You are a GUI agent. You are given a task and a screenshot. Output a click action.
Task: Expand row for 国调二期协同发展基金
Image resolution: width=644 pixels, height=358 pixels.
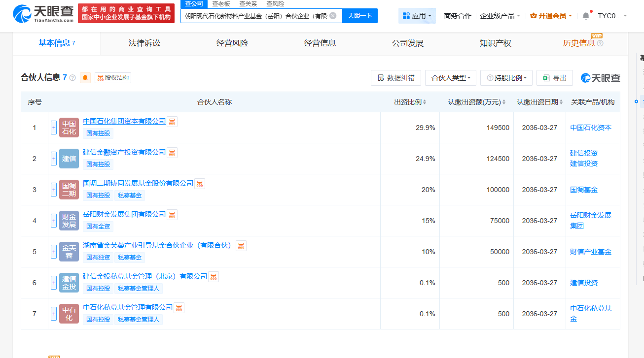[x=54, y=190]
